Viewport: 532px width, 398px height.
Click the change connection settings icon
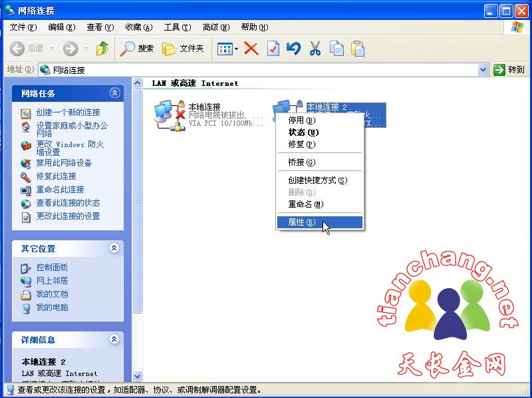pos(26,217)
